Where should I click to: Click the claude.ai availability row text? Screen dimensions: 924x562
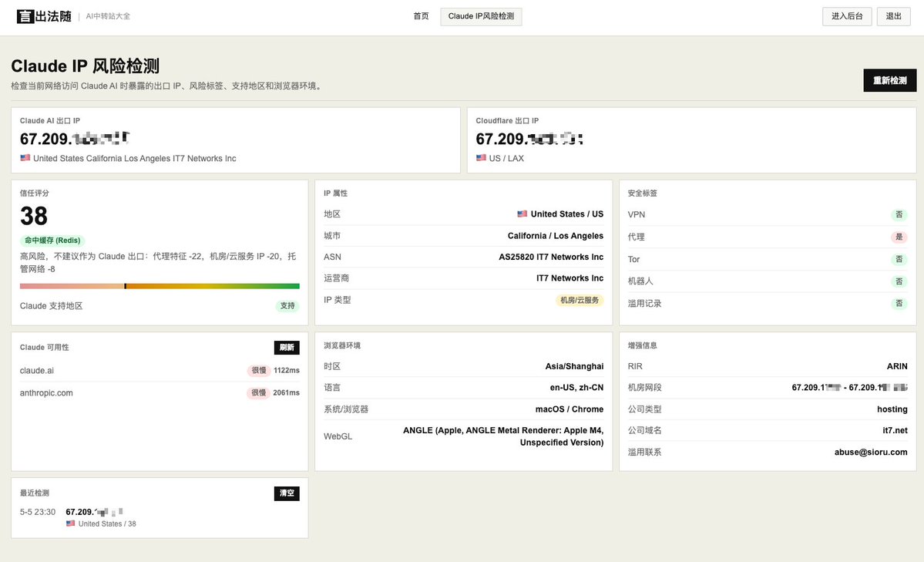(36, 370)
